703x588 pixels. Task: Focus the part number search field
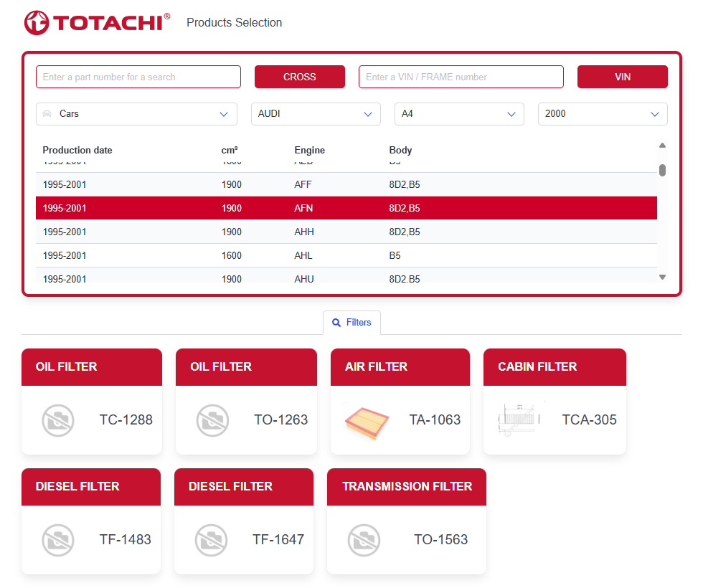point(138,77)
